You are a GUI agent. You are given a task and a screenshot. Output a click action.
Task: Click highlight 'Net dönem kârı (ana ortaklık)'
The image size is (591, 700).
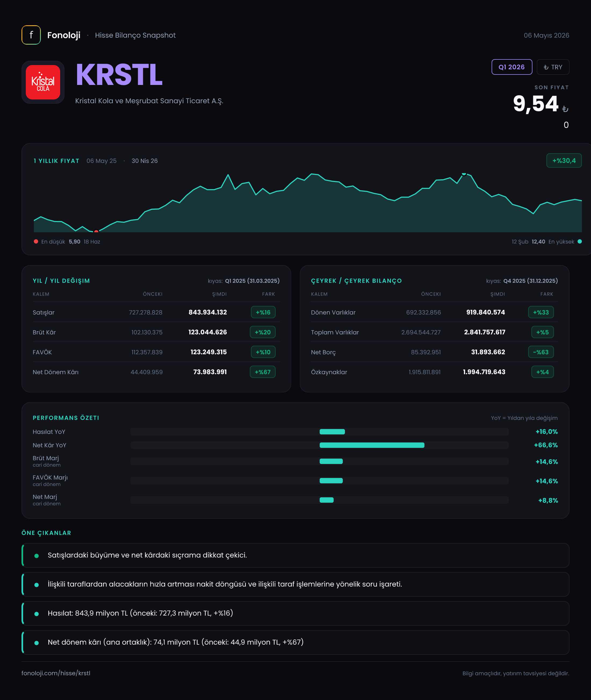pos(295,642)
